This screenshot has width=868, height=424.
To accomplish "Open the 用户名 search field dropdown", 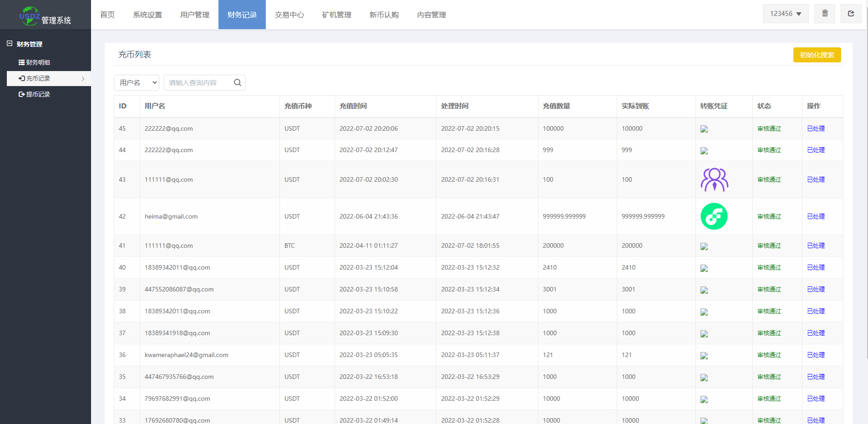I will pyautogui.click(x=137, y=82).
